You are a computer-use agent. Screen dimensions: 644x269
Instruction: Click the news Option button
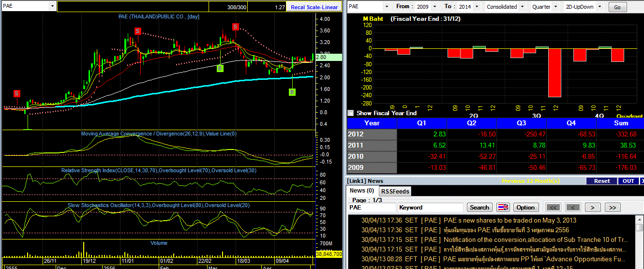coord(525,207)
